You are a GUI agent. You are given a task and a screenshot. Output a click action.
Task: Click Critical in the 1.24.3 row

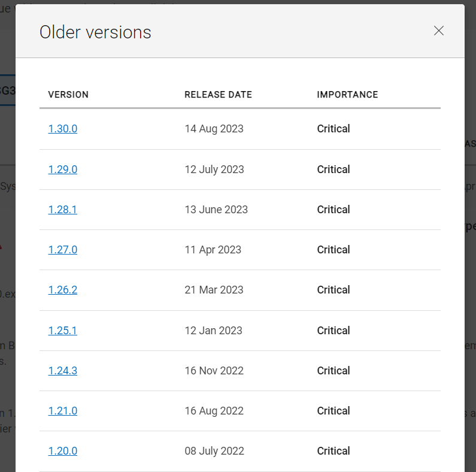[x=333, y=371]
